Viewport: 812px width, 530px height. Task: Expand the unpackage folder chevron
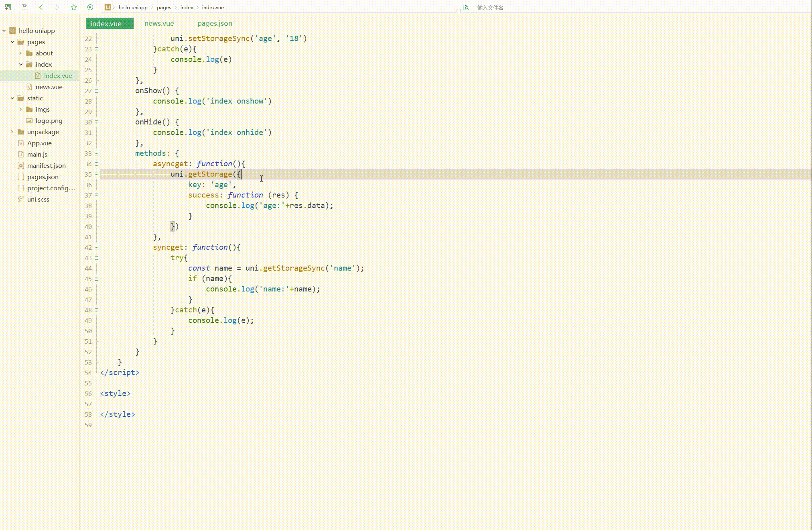[12, 132]
